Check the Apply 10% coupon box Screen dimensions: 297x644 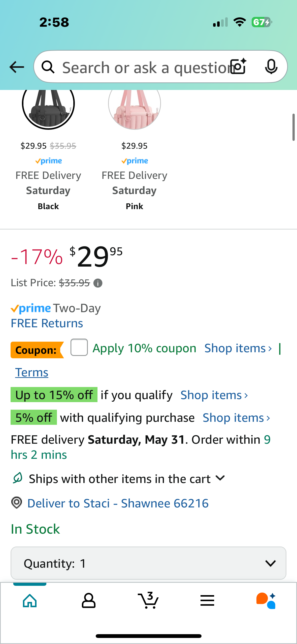pos(79,347)
